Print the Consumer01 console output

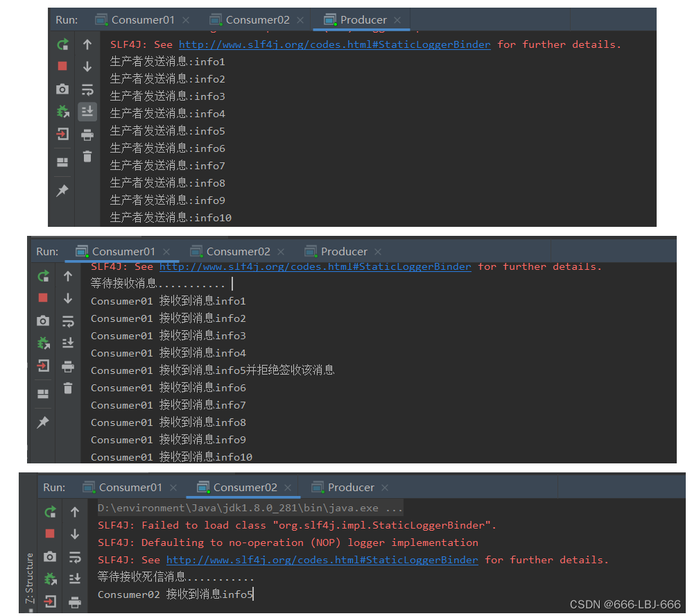click(68, 366)
